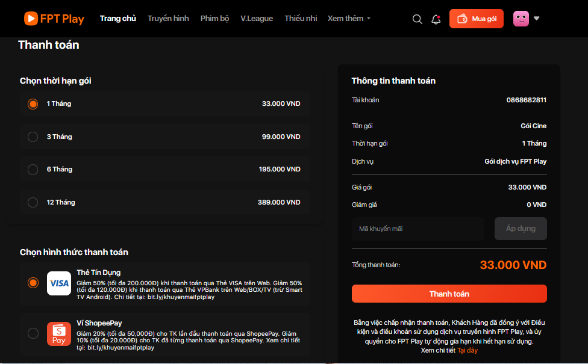
Task: Click the FPT Play logo
Action: 54,18
